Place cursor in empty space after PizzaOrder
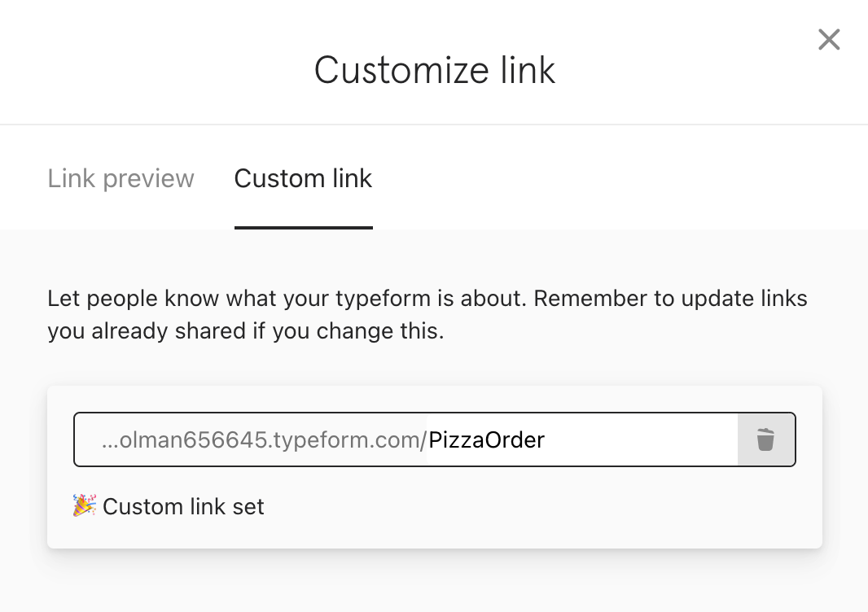 [641, 440]
